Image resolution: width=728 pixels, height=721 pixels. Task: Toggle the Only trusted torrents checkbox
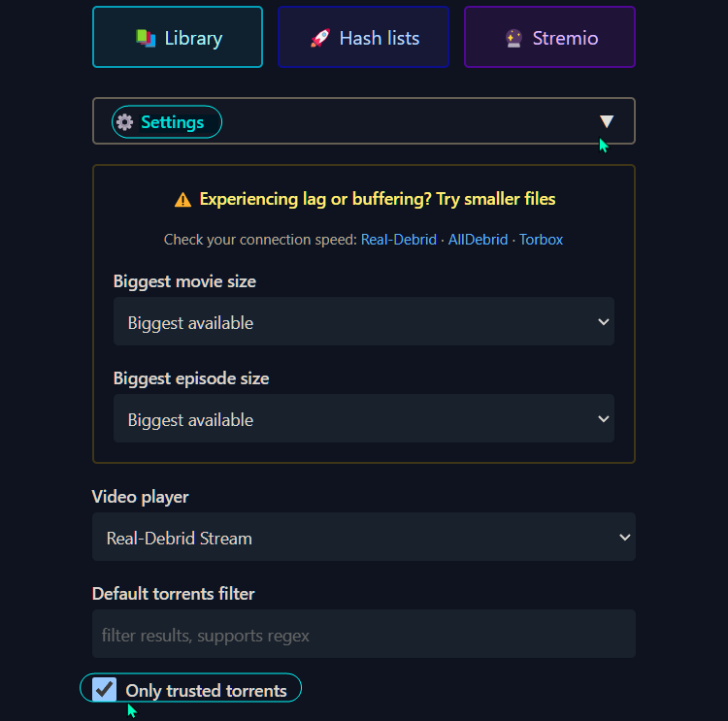pyautogui.click(x=104, y=689)
